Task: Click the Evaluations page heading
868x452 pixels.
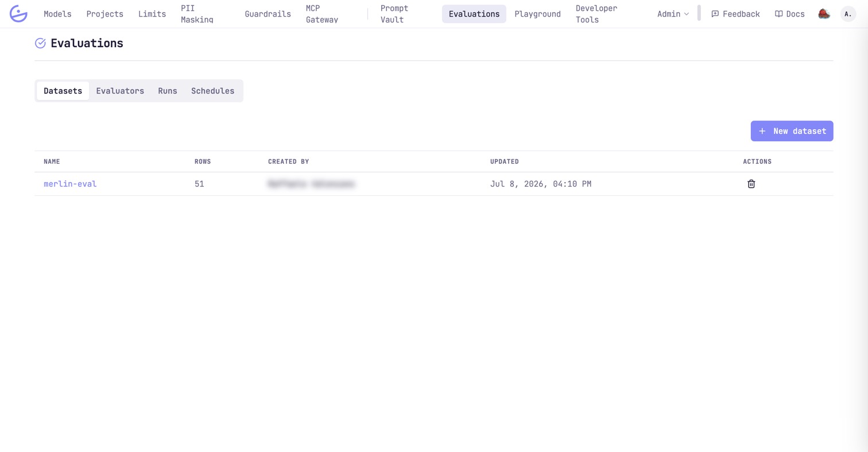Action: coord(87,43)
